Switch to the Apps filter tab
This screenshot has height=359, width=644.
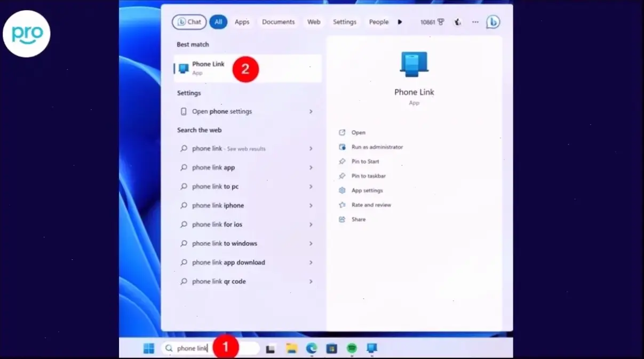click(x=242, y=22)
